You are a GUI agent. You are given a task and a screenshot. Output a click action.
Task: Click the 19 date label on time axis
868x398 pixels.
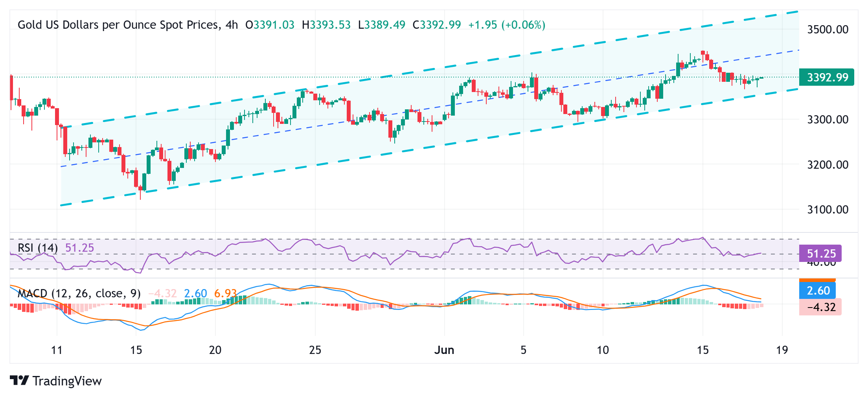[x=782, y=350]
